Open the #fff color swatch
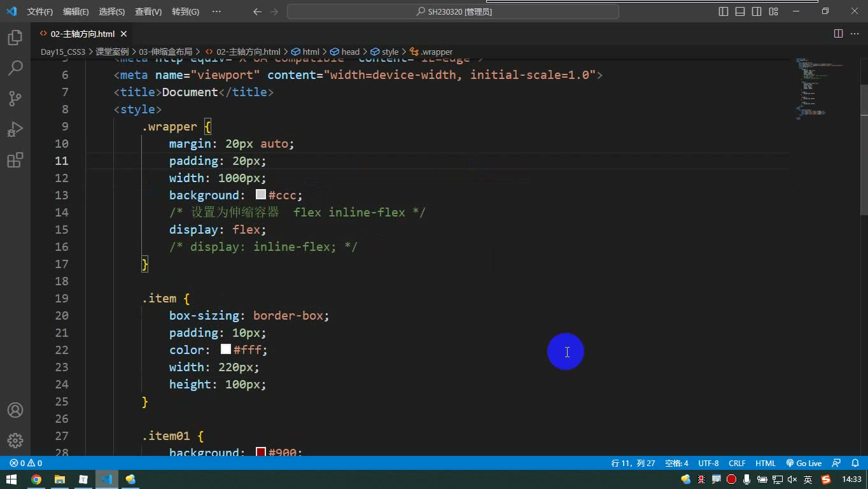The height and width of the screenshot is (489, 868). 226,350
